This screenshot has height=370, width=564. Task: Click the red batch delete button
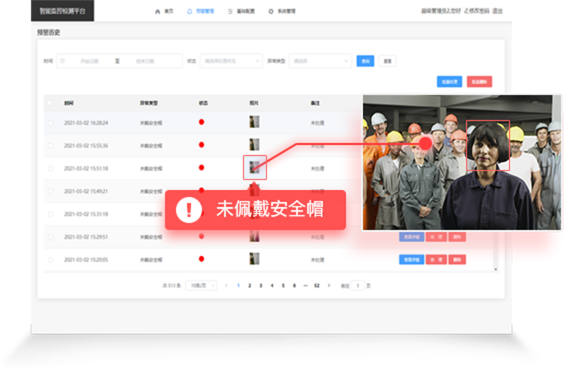(479, 82)
